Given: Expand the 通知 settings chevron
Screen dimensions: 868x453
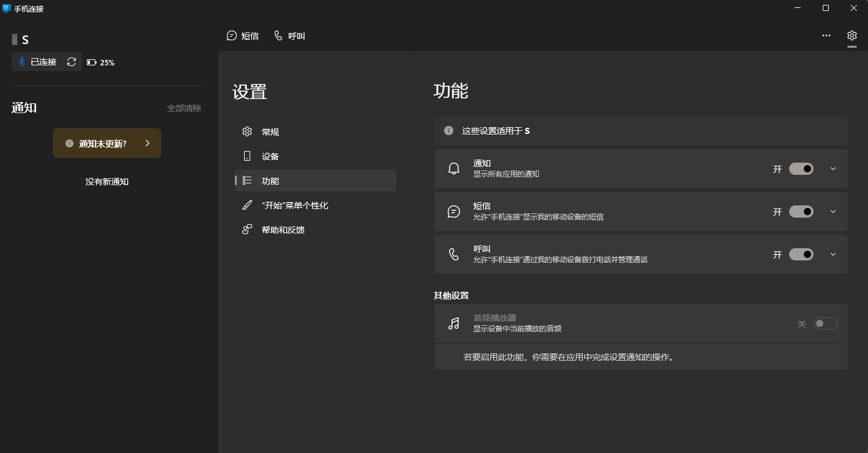Looking at the screenshot, I should pos(833,169).
